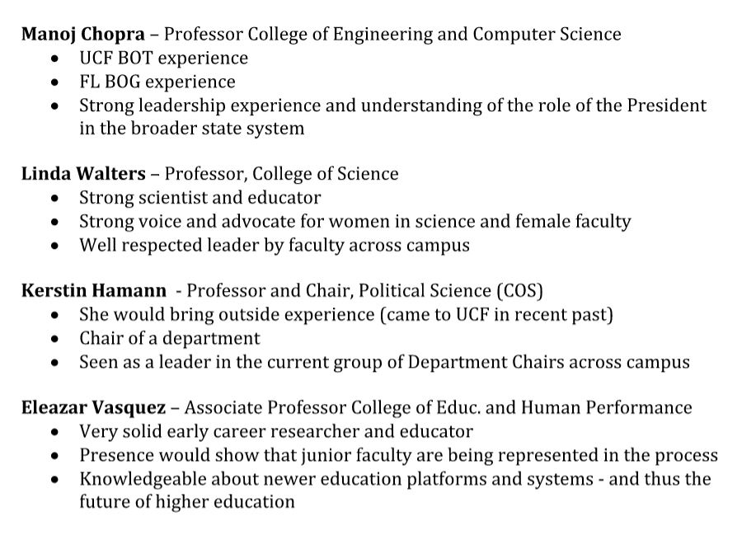This screenshot has width=756, height=559.
Task: Click 'Very solid early career researcher' bullet
Action: tap(276, 431)
